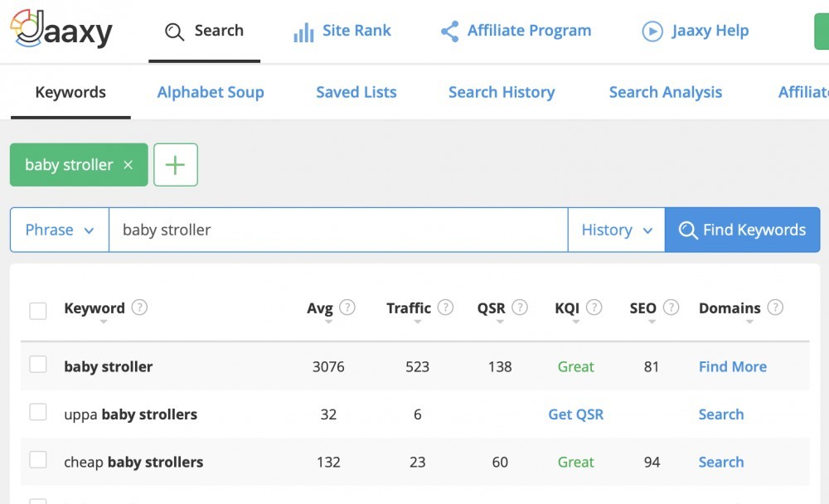Show help for the Traffic column
The height and width of the screenshot is (504, 829).
pos(445,308)
